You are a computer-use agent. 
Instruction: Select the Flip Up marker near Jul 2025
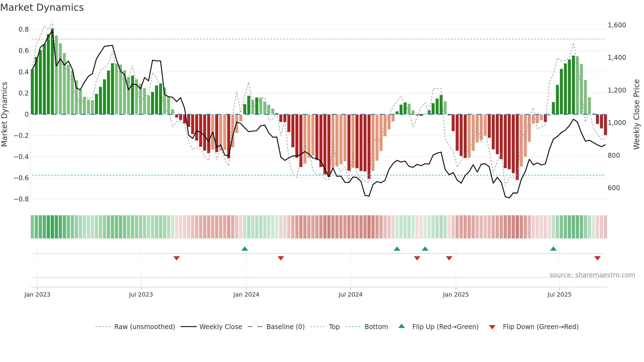click(553, 249)
